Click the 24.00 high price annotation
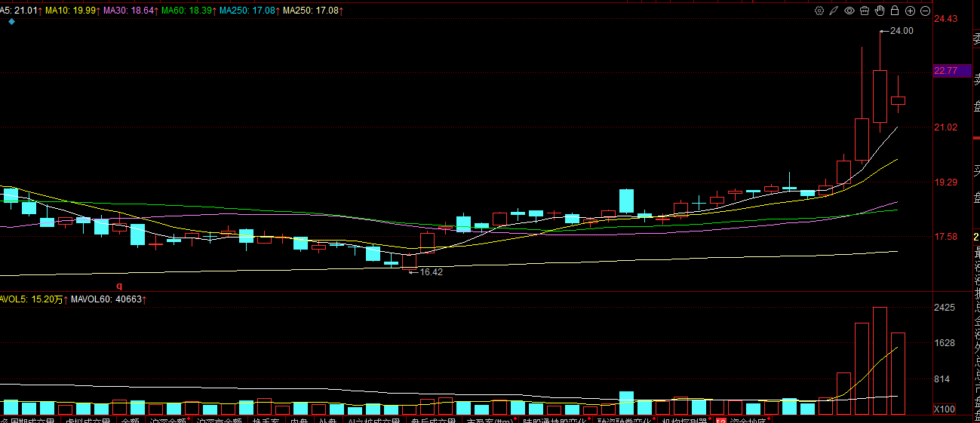This screenshot has width=980, height=423. tap(902, 31)
